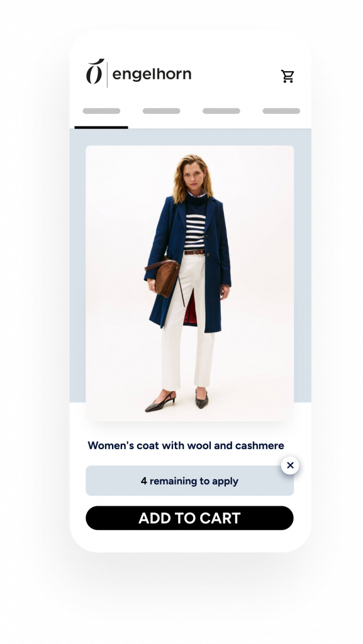Go to the fourth gray placeholder tab

point(281,111)
